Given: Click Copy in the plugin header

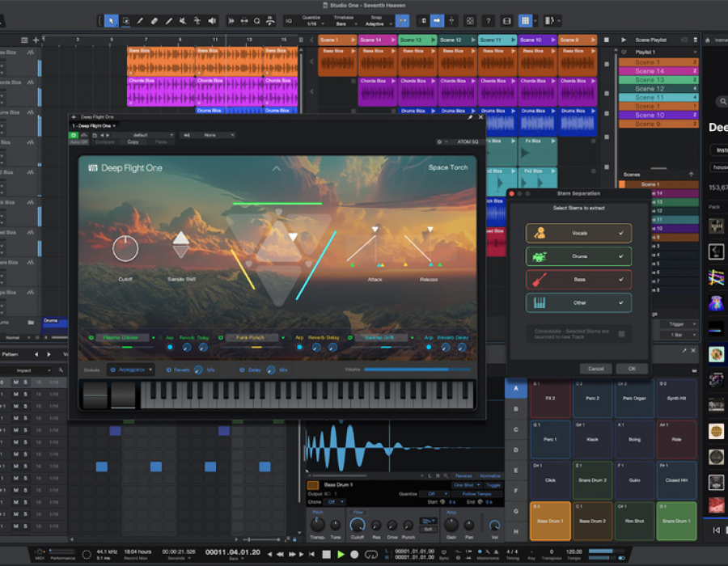Looking at the screenshot, I should pyautogui.click(x=133, y=142).
